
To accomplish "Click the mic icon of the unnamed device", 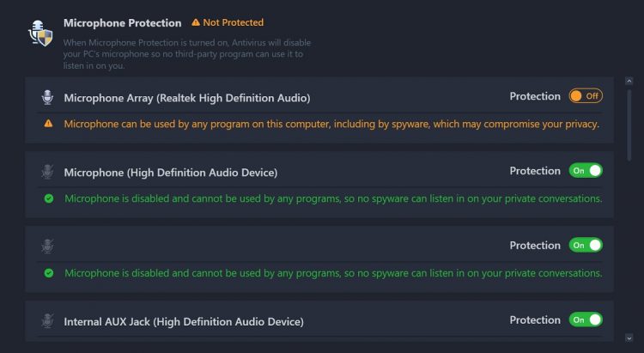I will click(47, 246).
